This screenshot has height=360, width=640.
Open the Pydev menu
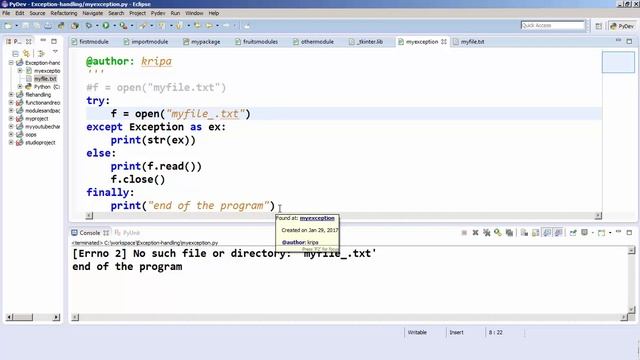pyautogui.click(x=158, y=13)
